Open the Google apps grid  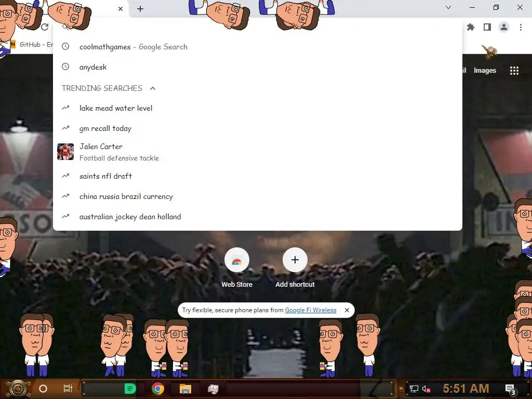(x=514, y=71)
